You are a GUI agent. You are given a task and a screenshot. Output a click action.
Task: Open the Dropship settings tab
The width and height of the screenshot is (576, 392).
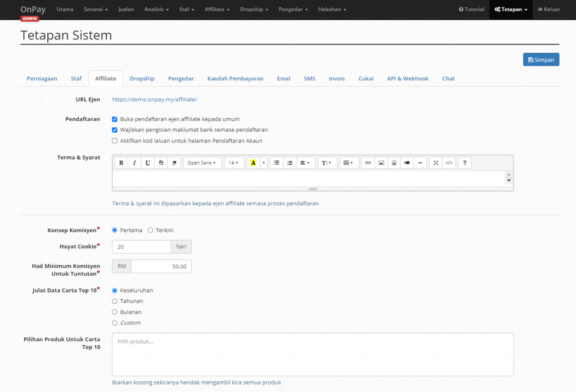tap(142, 79)
